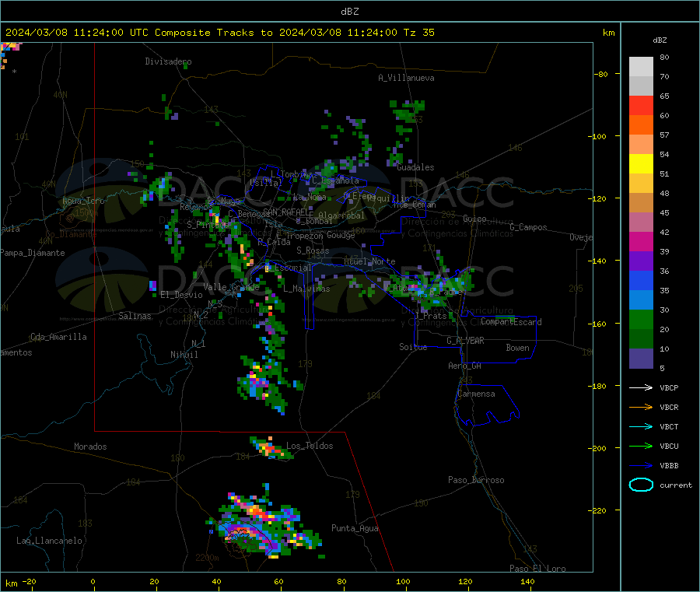Click the L_Malvinas label
700x592 pixels.
306,289
